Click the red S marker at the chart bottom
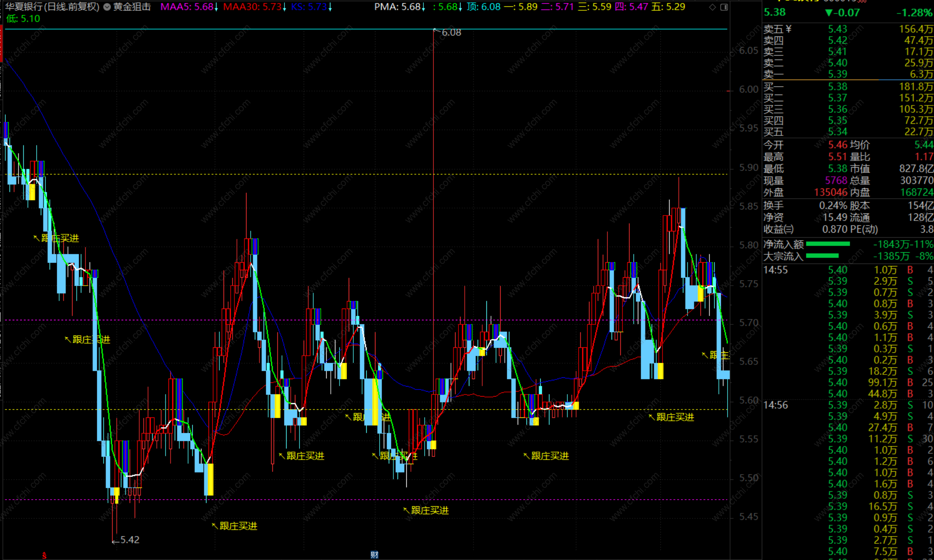Viewport: 934px width, 560px height. click(44, 555)
